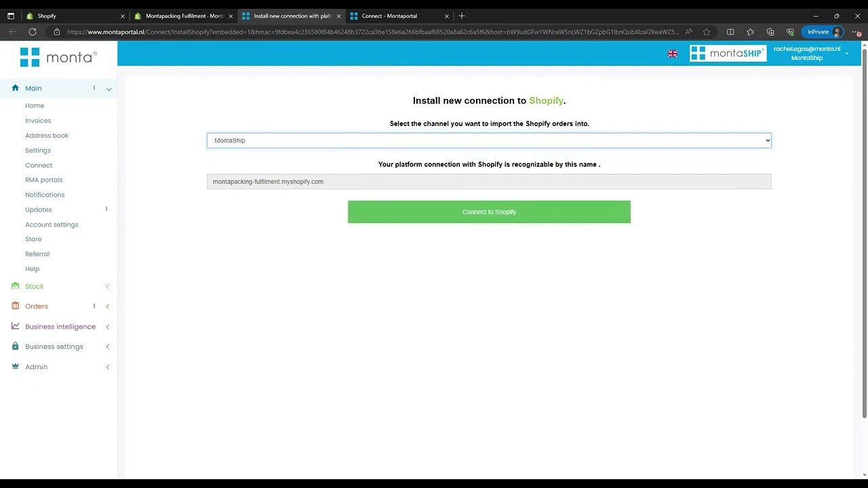Viewport: 868px width, 488px height.
Task: Click the Connect to Shopify button
Action: pyautogui.click(x=489, y=211)
